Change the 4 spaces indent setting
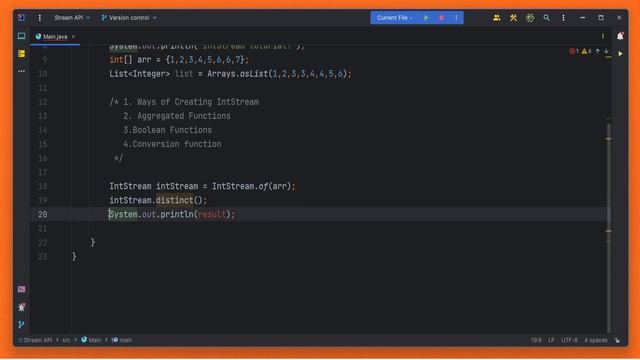The image size is (640, 360). (596, 340)
